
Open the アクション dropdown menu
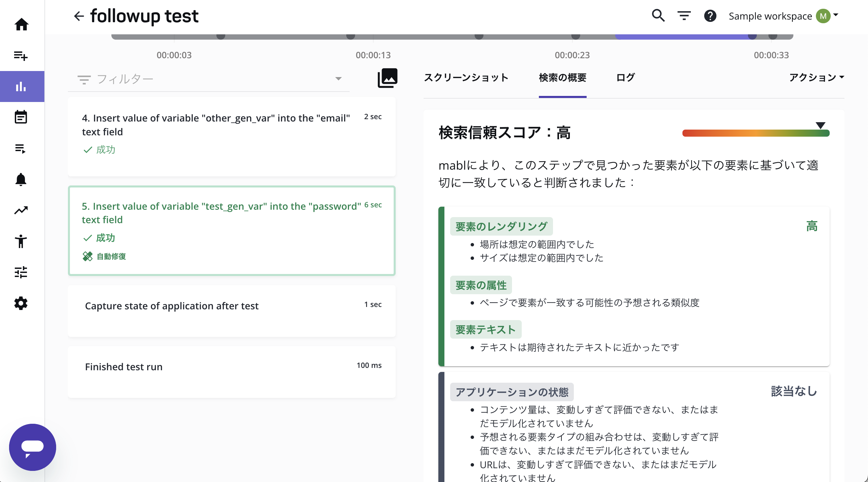(x=816, y=77)
